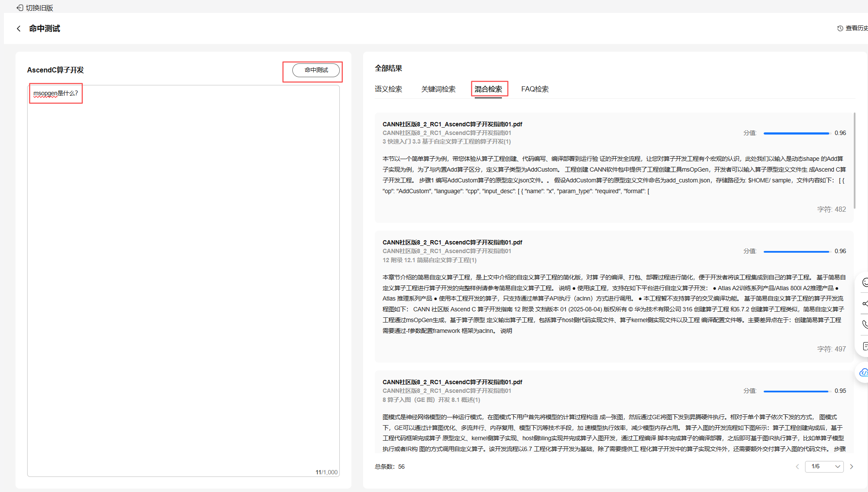Select the 混合检索 tab
Viewport: 868px width, 492px height.
pos(488,89)
